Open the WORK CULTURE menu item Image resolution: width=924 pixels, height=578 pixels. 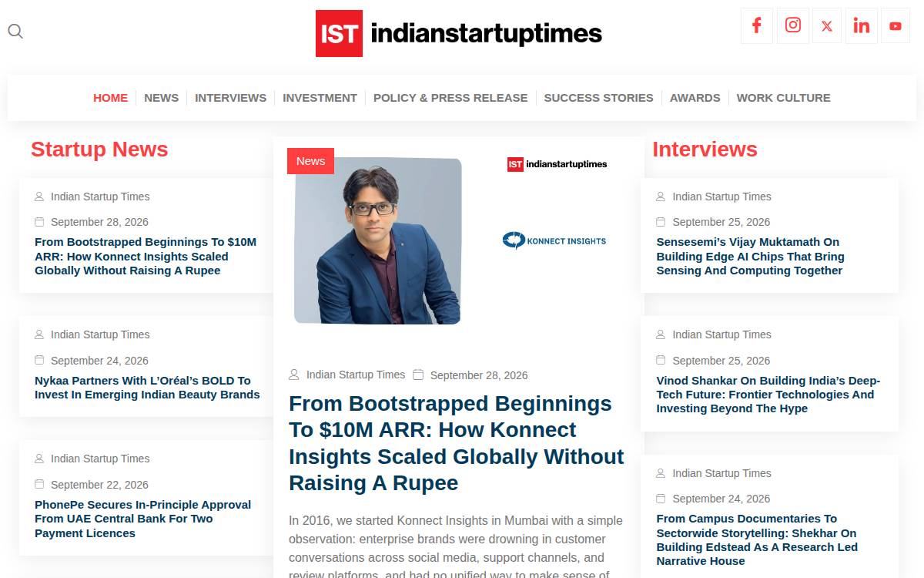coord(784,98)
